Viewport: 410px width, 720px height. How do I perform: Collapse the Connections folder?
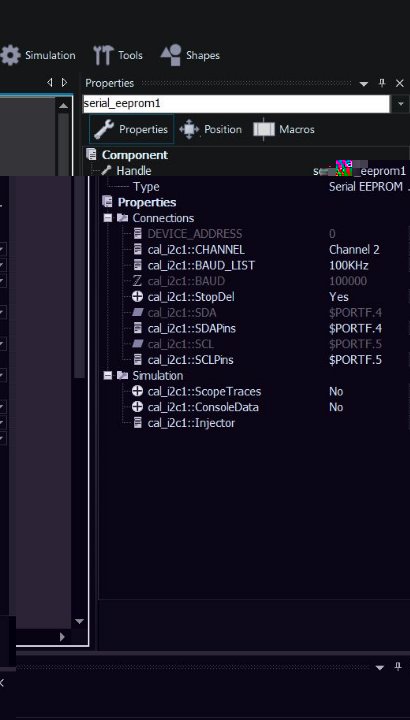coord(107,218)
